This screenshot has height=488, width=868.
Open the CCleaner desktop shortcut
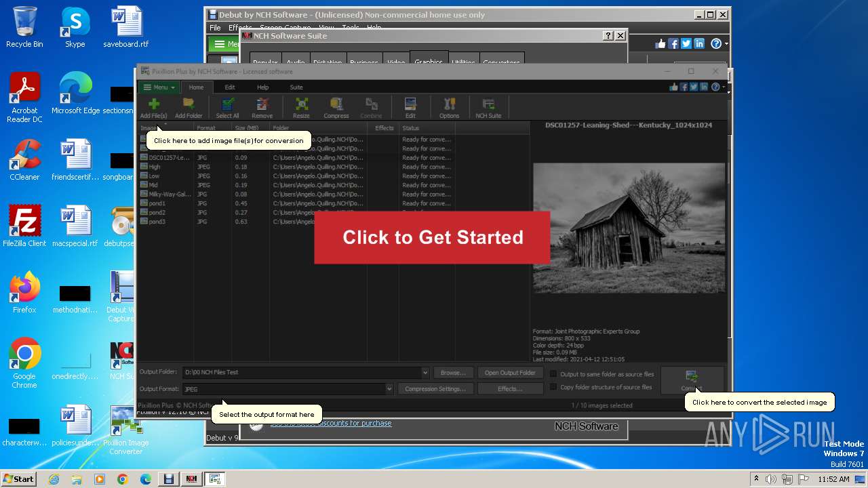[24, 160]
